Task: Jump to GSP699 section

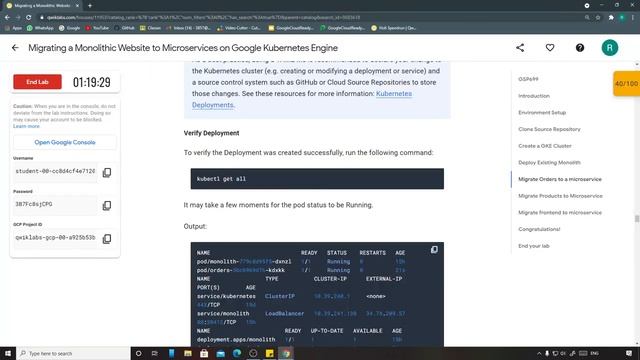Action: pyautogui.click(x=528, y=79)
